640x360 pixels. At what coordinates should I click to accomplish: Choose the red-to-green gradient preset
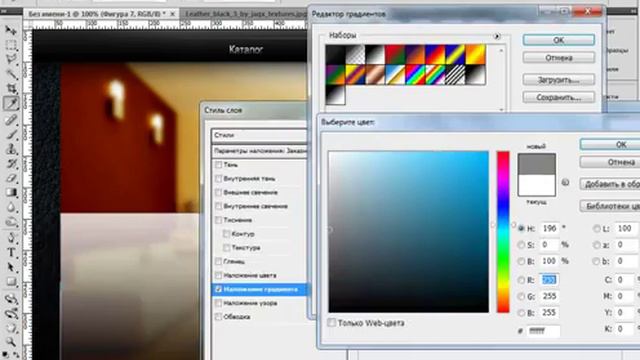395,55
